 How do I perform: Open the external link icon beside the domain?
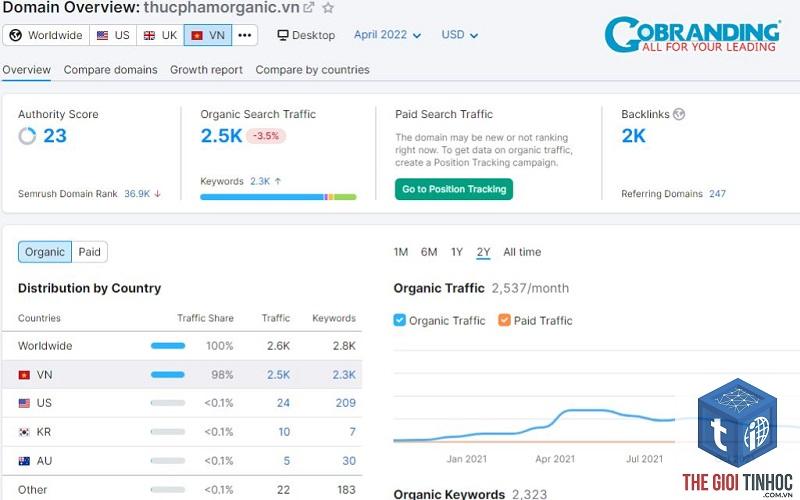pyautogui.click(x=309, y=8)
